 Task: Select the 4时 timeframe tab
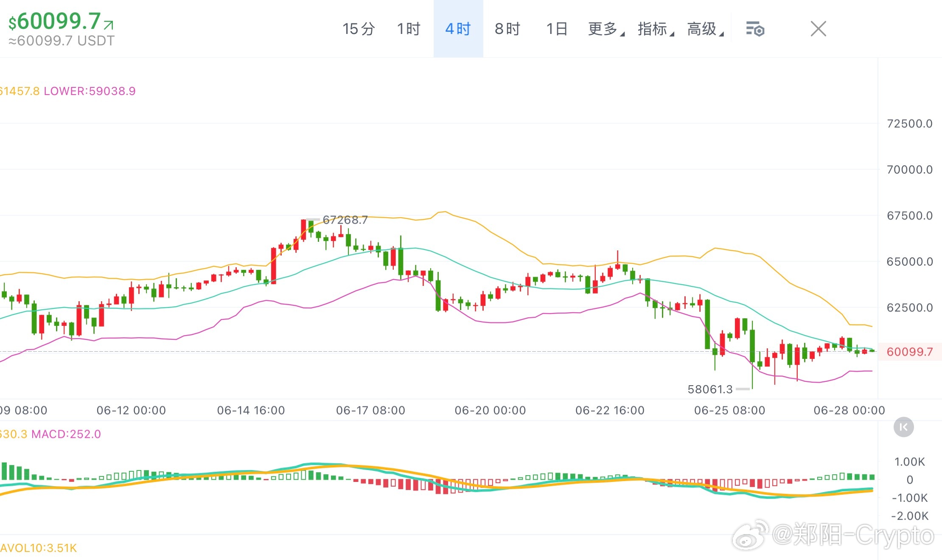(458, 29)
